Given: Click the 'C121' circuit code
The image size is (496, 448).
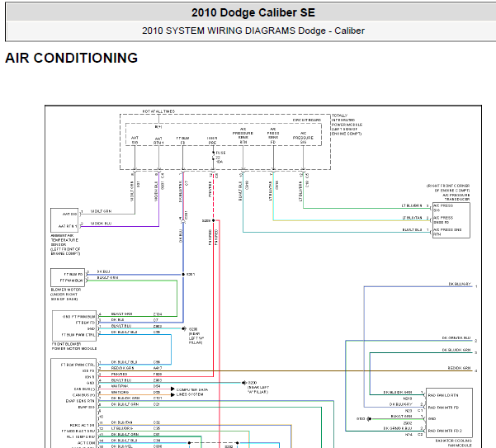Looking at the screenshot, I should pos(158,398).
